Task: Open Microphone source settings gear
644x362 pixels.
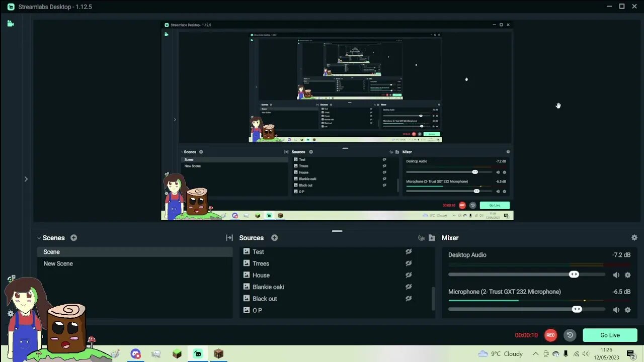Action: click(x=627, y=310)
